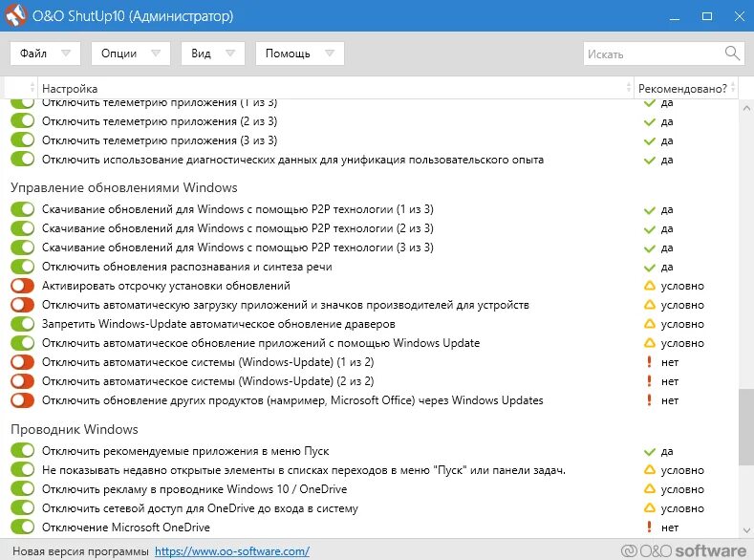This screenshot has width=754, height=560.
Task: Click the O&O ShutUp10 app logo icon
Action: pos(15,15)
